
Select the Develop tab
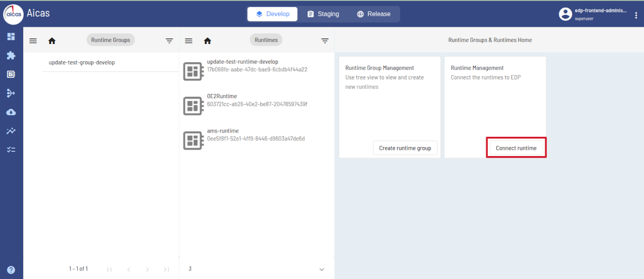pos(272,14)
